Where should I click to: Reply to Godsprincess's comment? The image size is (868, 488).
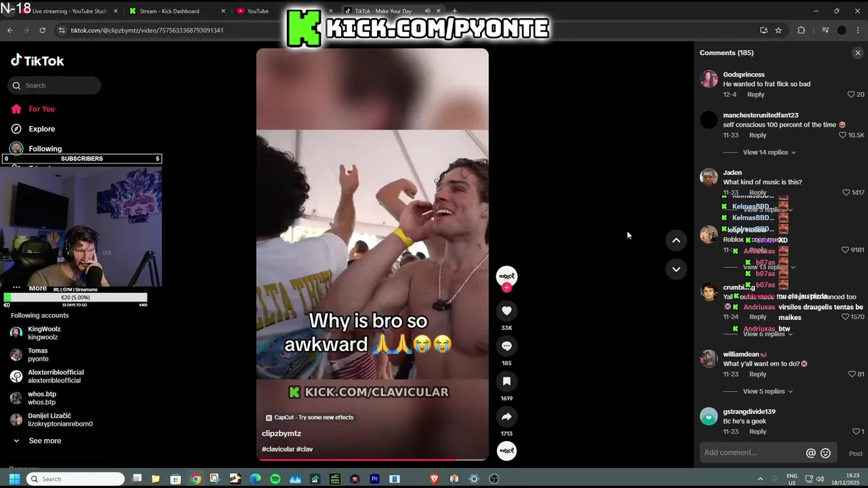coord(755,94)
